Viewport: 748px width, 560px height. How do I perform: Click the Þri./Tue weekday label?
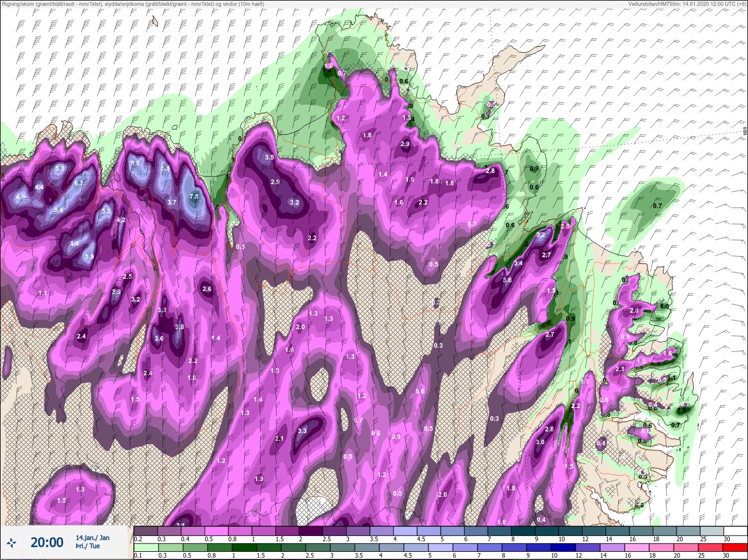(88, 547)
